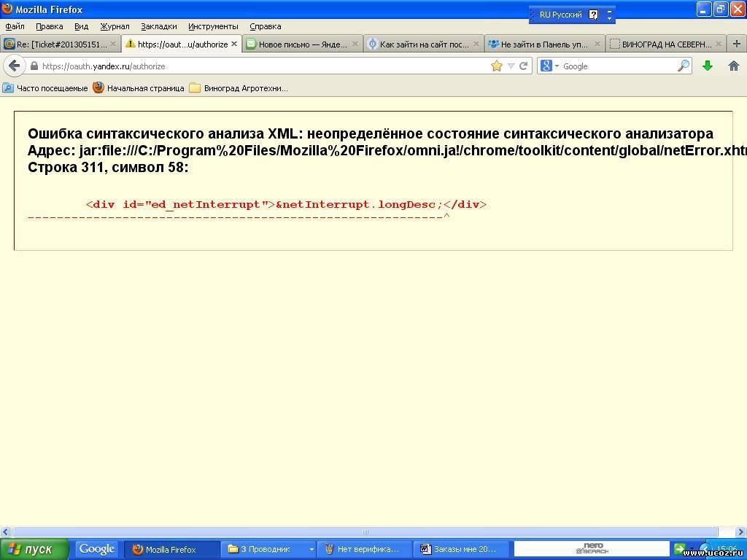Bookmark this page with the star icon
Screen dimensions: 747x560
coord(497,66)
